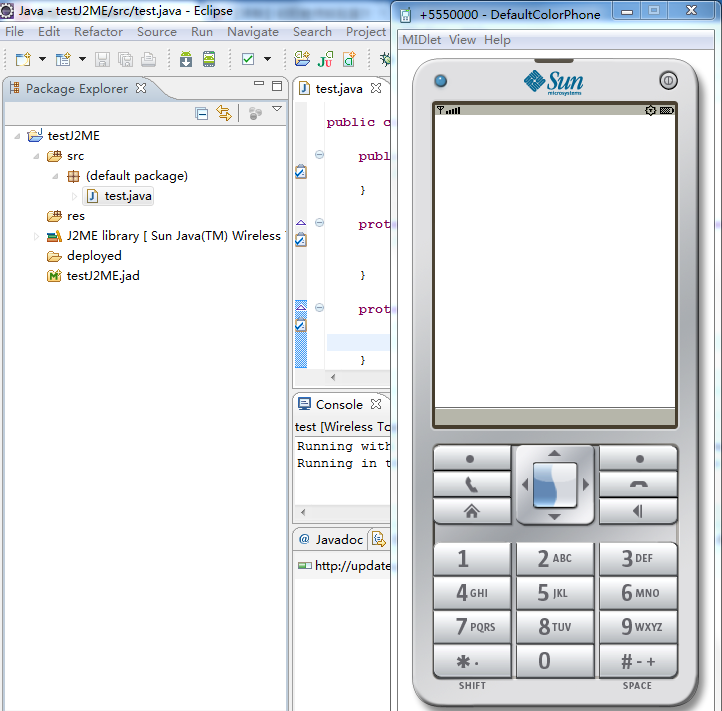The image size is (722, 711).
Task: Collapse the first method fold marker in editor
Action: 320,155
